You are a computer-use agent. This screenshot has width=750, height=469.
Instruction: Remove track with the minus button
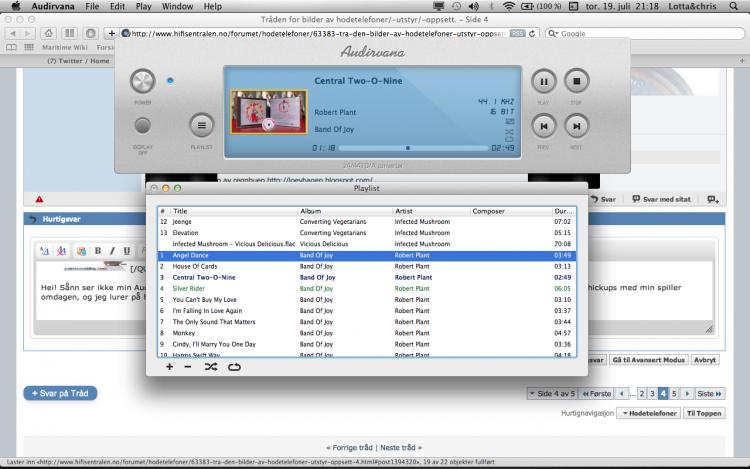188,367
